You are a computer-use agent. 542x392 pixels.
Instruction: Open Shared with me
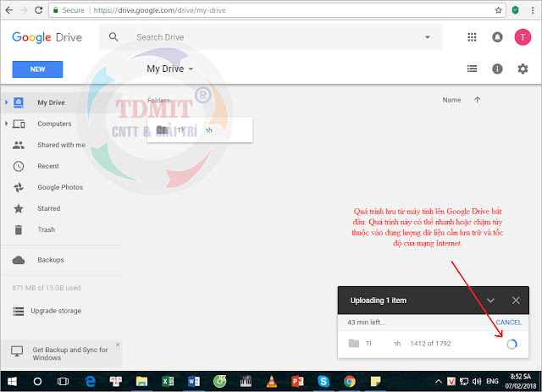point(62,145)
